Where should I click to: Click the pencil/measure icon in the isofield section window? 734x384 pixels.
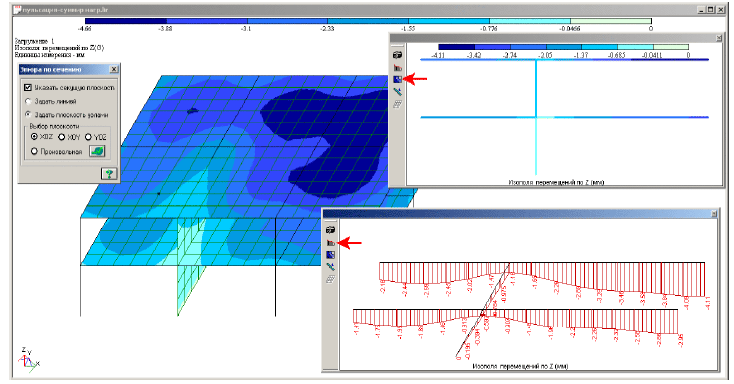397,92
